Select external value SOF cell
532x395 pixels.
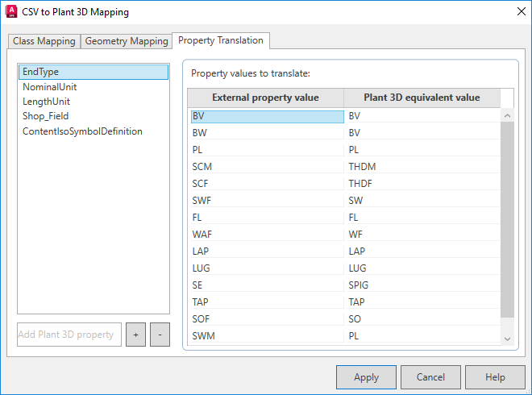coord(268,319)
